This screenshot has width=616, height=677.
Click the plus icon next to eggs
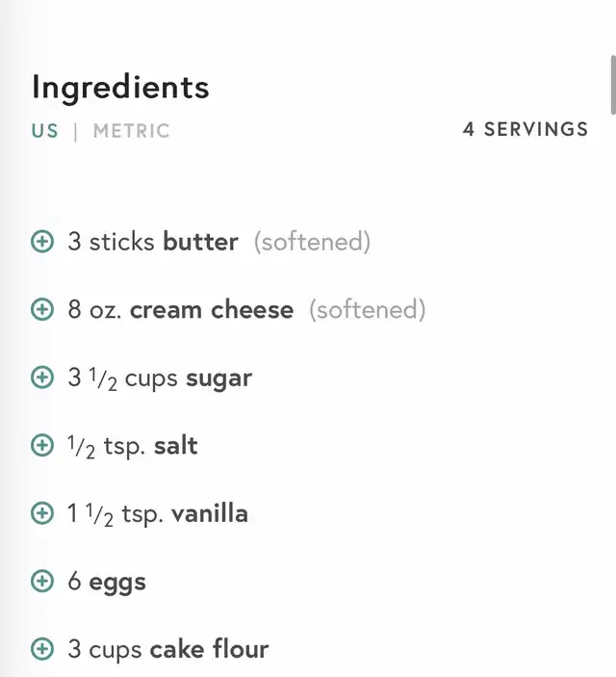pos(42,582)
